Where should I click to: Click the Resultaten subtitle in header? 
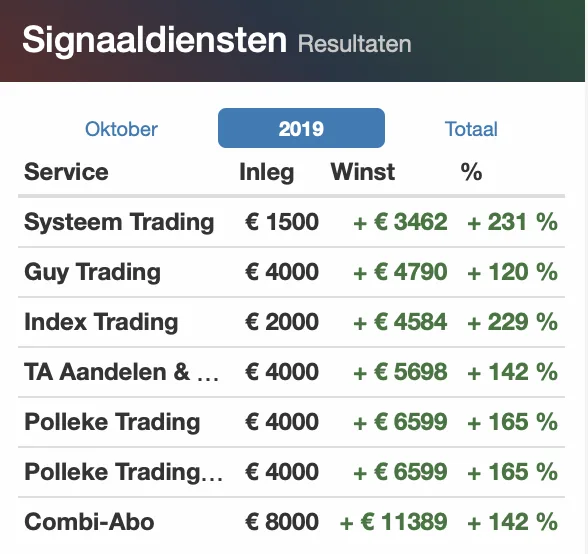pyautogui.click(x=354, y=44)
